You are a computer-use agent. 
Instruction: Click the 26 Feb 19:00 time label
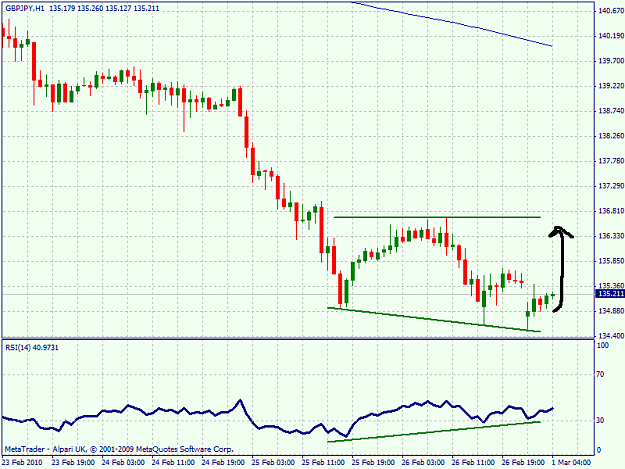coord(523,462)
